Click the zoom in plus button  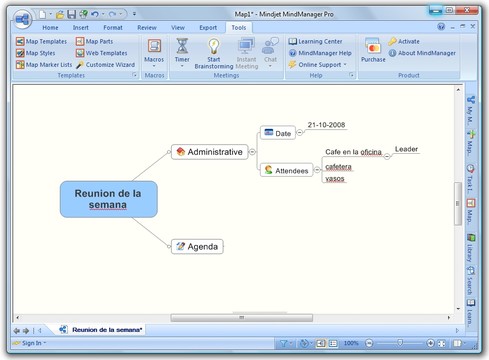430,343
